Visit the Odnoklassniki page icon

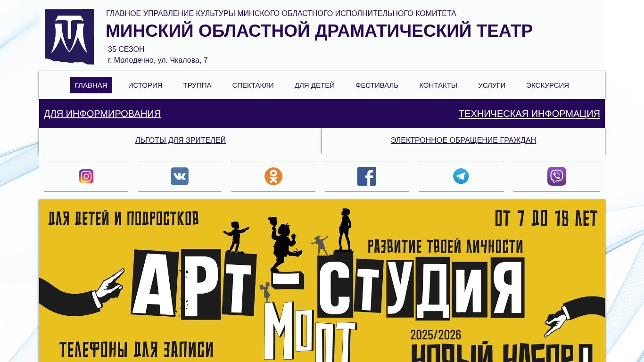pyautogui.click(x=273, y=176)
